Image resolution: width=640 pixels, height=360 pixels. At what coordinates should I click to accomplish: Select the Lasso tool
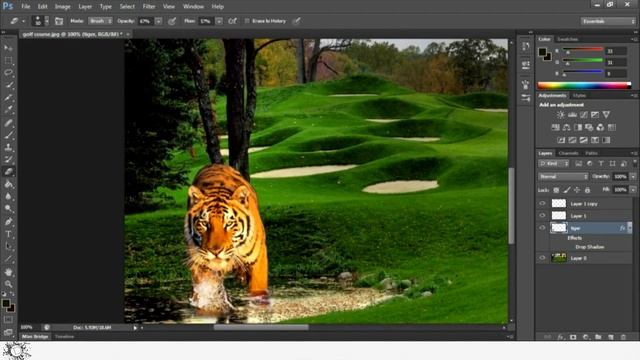[x=8, y=73]
